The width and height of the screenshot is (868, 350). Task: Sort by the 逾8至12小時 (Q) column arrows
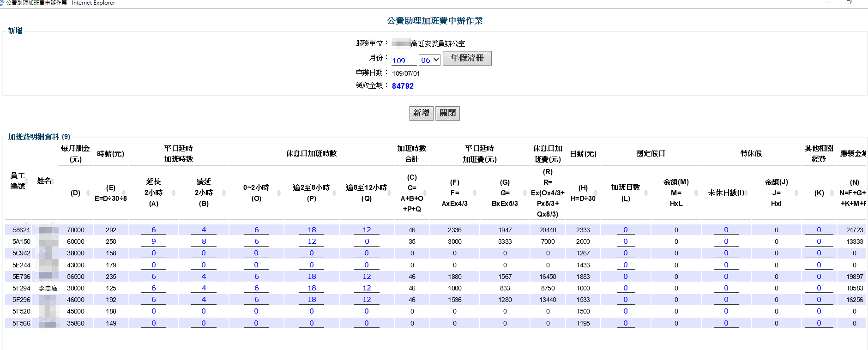point(390,193)
